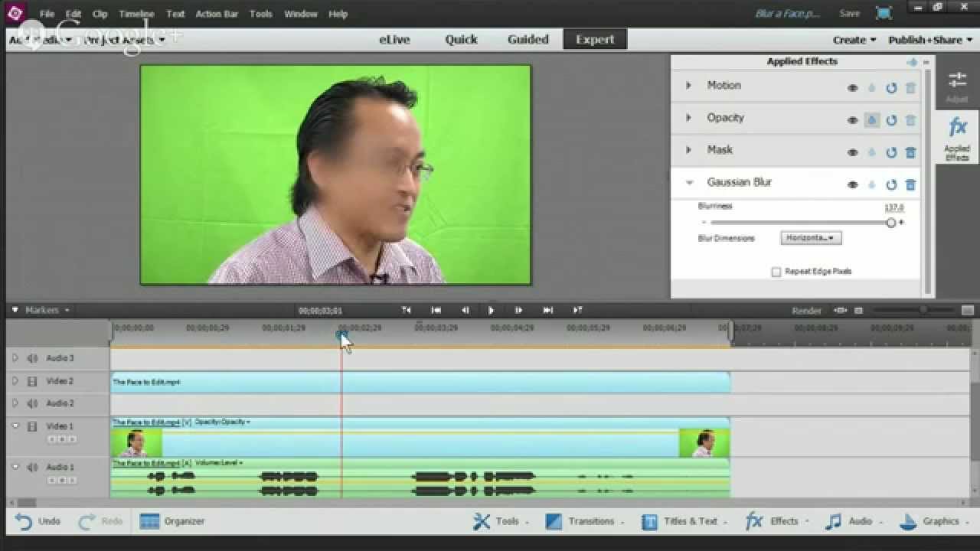Toggle Video 2 track output
Viewport: 980px width, 551px height.
[32, 381]
